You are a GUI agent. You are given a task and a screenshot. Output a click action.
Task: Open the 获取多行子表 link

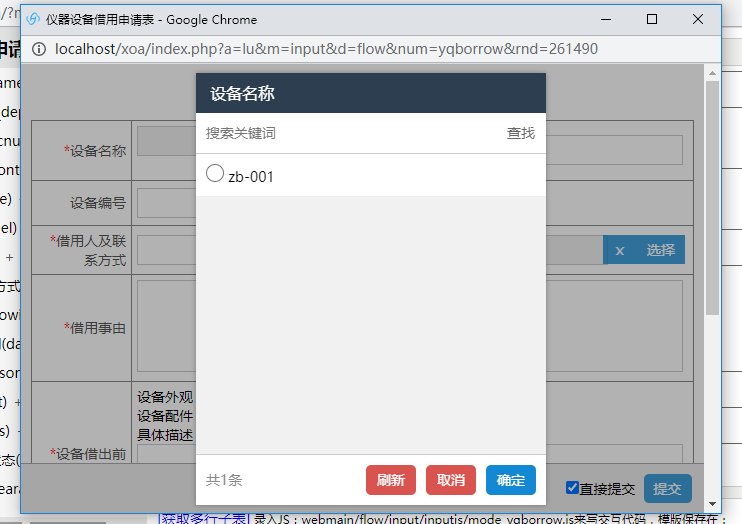(197, 518)
